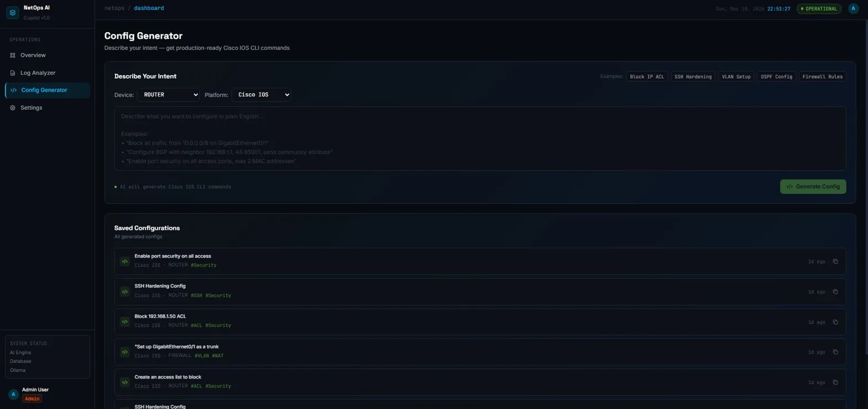Copy the Enable port security config
This screenshot has width=868, height=409.
pyautogui.click(x=835, y=261)
